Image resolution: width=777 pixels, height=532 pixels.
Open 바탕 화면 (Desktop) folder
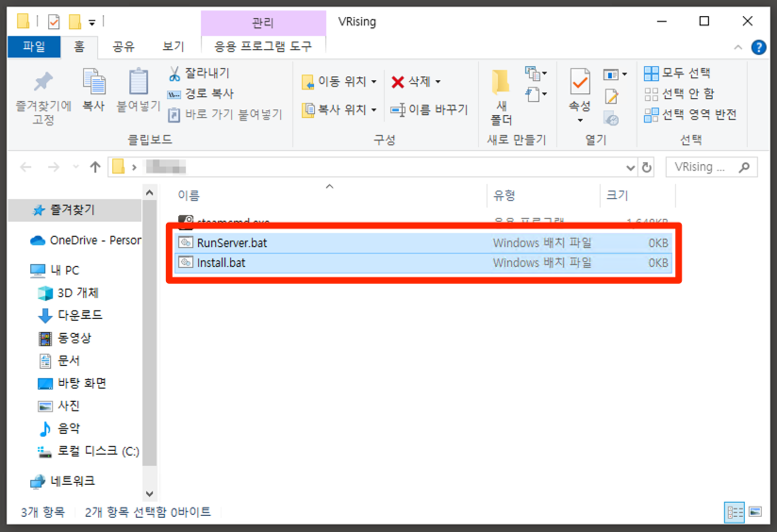[73, 383]
